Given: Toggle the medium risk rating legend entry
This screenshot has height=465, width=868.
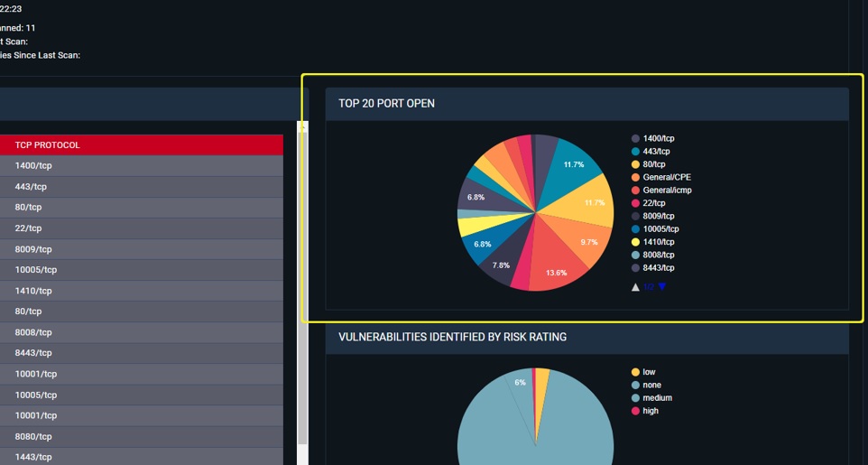Looking at the screenshot, I should (x=652, y=398).
